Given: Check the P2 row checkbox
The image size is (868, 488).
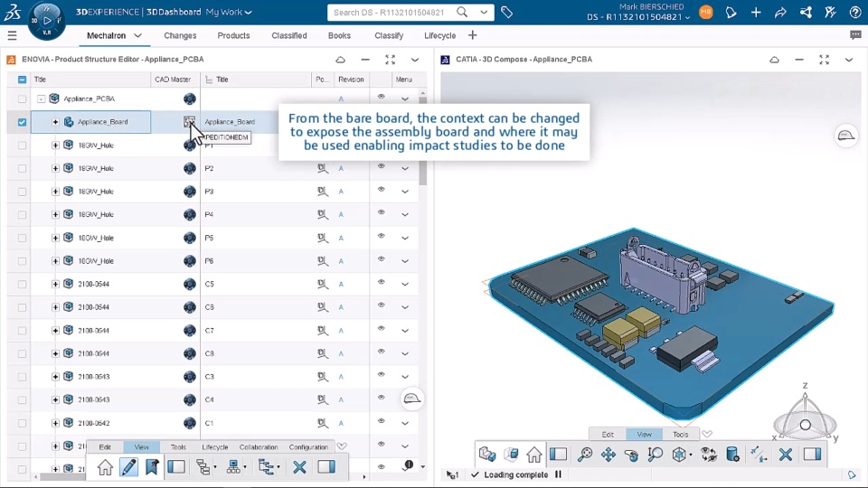Looking at the screenshot, I should point(22,168).
